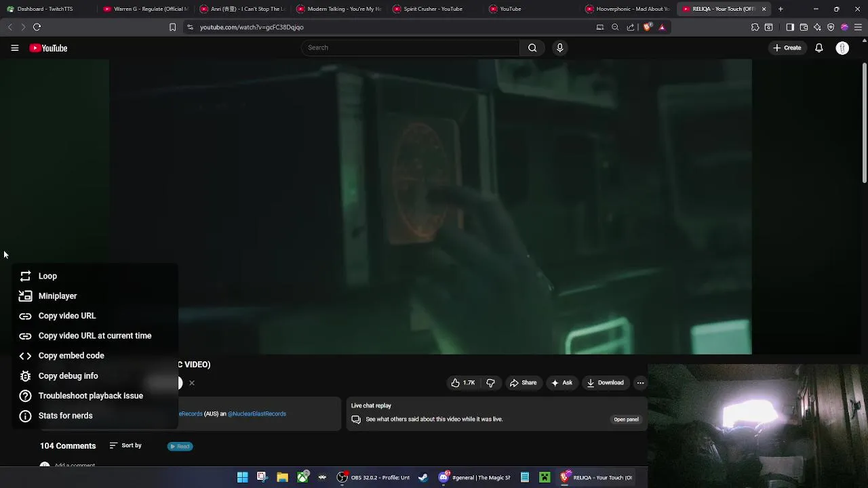This screenshot has width=868, height=488.
Task: Open the @NuclearBlastRecords channel link
Action: (256, 413)
